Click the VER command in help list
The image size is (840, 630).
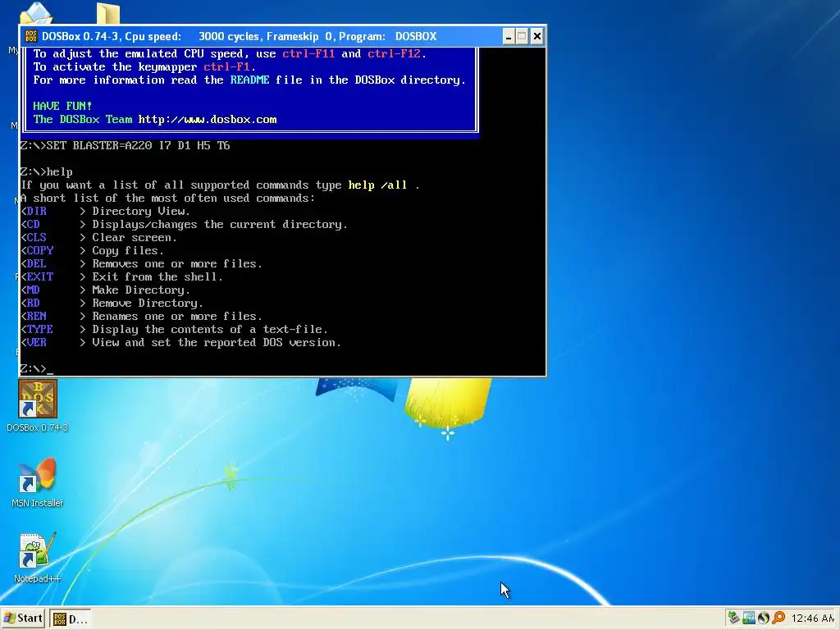(x=36, y=342)
